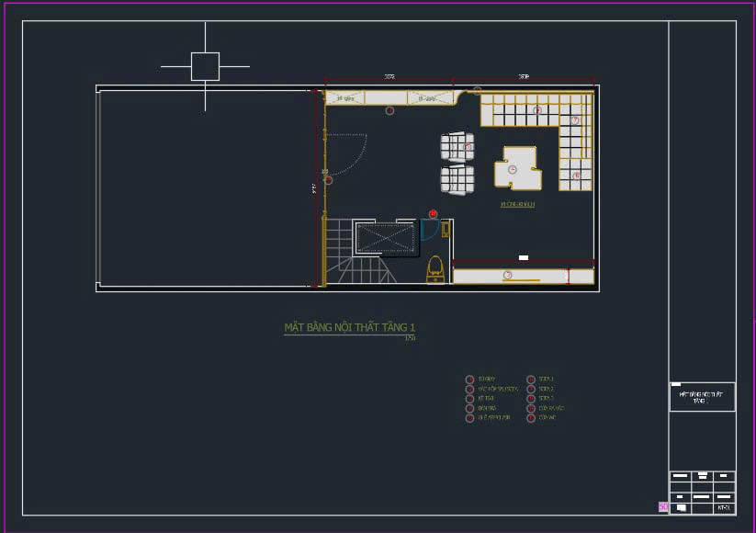
Task: Click the numbered marker below the shoe cabinet
Action: [389, 111]
